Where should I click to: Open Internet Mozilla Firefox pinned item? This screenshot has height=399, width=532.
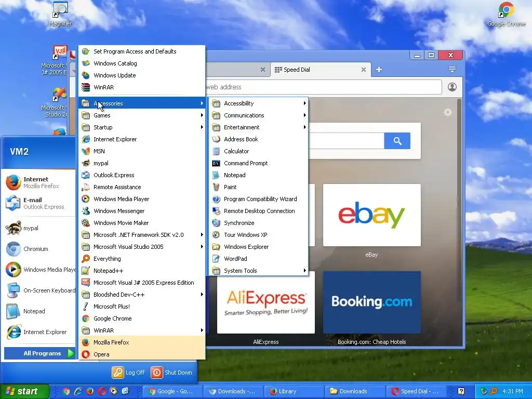39,182
